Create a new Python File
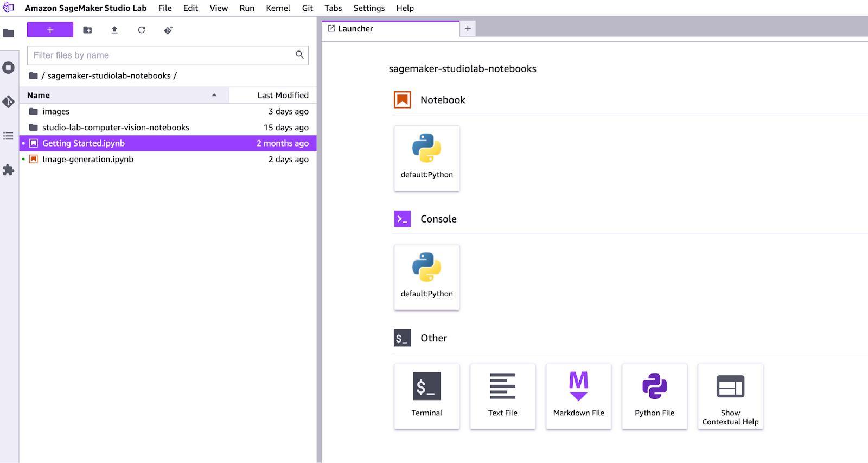The width and height of the screenshot is (868, 463). click(x=655, y=396)
